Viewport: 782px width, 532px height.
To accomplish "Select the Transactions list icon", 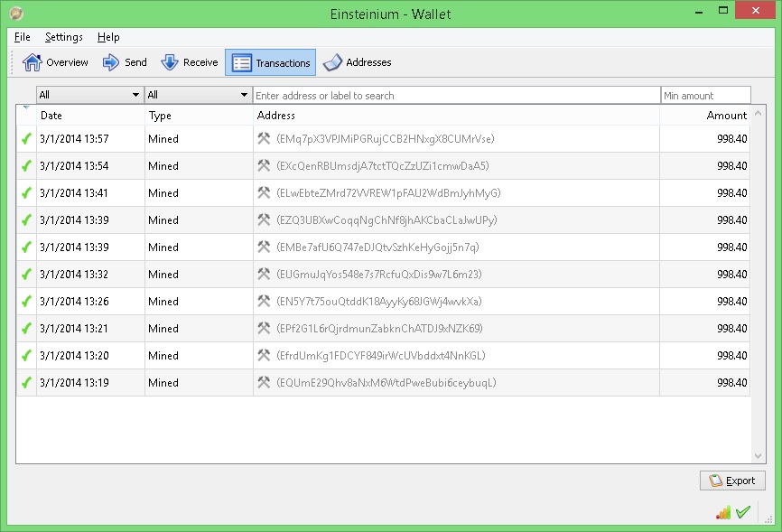I will point(242,63).
